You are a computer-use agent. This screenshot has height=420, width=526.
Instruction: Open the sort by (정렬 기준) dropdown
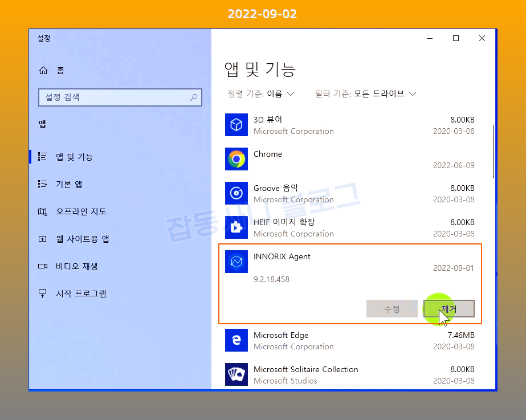(261, 93)
